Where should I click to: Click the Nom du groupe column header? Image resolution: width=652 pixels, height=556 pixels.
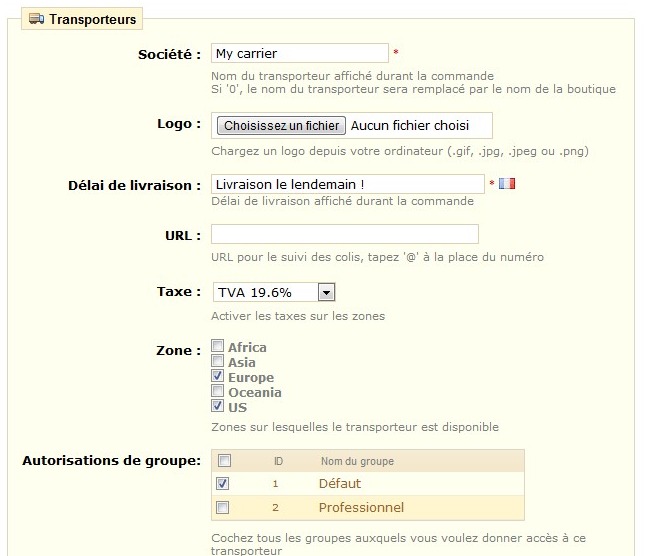click(357, 461)
